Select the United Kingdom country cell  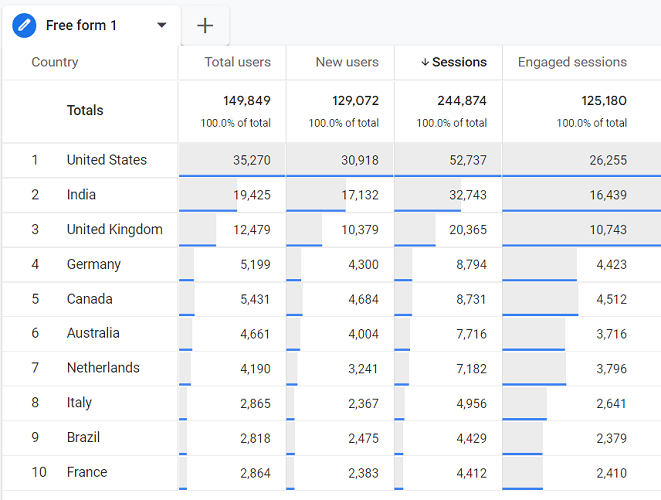click(115, 229)
